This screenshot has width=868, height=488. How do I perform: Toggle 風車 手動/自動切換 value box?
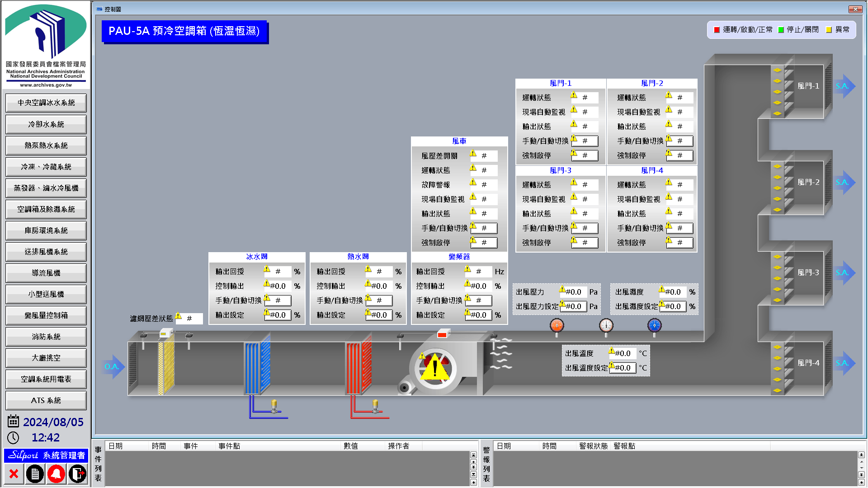click(484, 228)
